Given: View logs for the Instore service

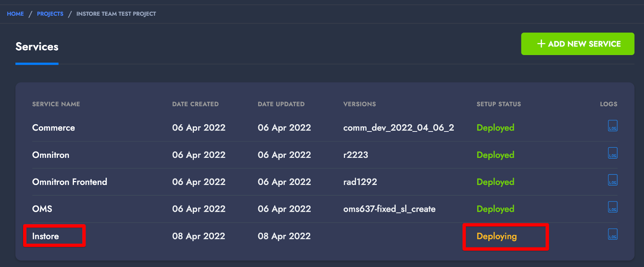Looking at the screenshot, I should click(613, 234).
